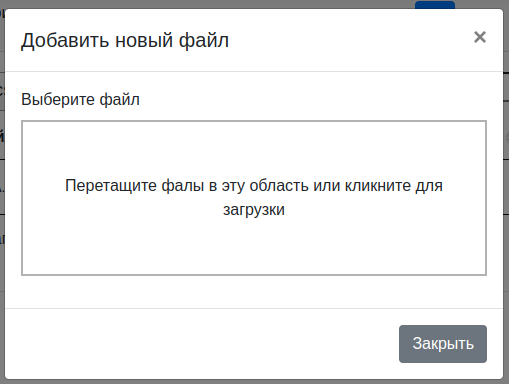Viewport: 509px width, 384px height.
Task: Dismiss the add-file modal with the cross icon
Action: coord(480,37)
